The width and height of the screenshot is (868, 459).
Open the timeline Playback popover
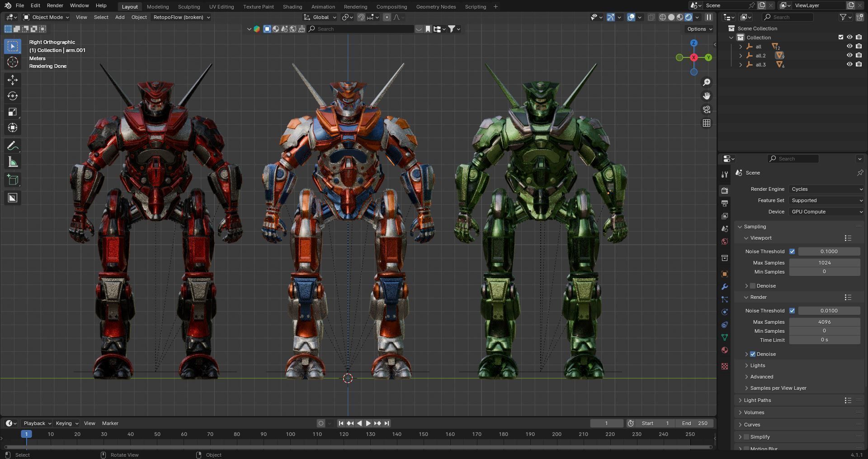point(37,423)
